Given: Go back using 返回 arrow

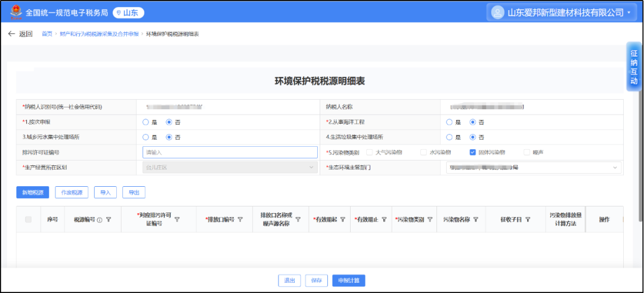Looking at the screenshot, I should click(x=20, y=33).
